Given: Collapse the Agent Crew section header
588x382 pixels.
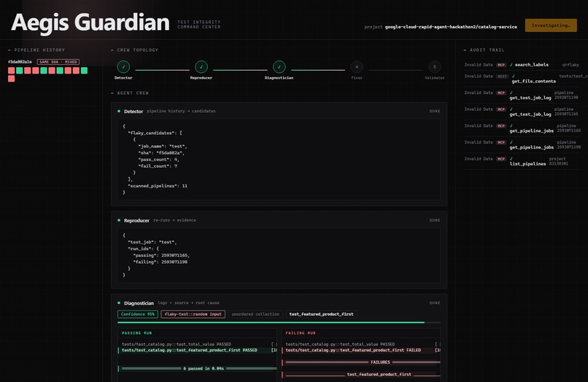Looking at the screenshot, I should [130, 93].
